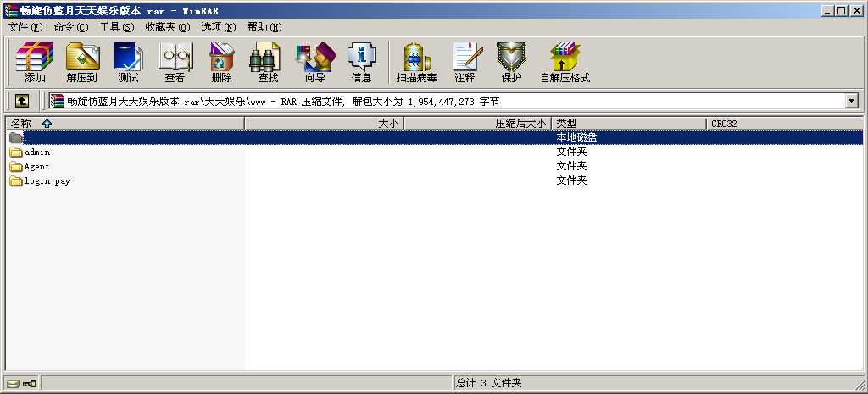Click the WinRAR title bar icon
868x394 pixels.
(x=11, y=10)
